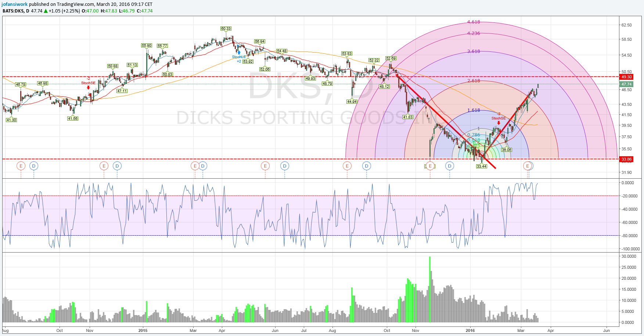Select the L:46.79 low value
Screen dimensions: 644x336
pyautogui.click(x=127, y=11)
